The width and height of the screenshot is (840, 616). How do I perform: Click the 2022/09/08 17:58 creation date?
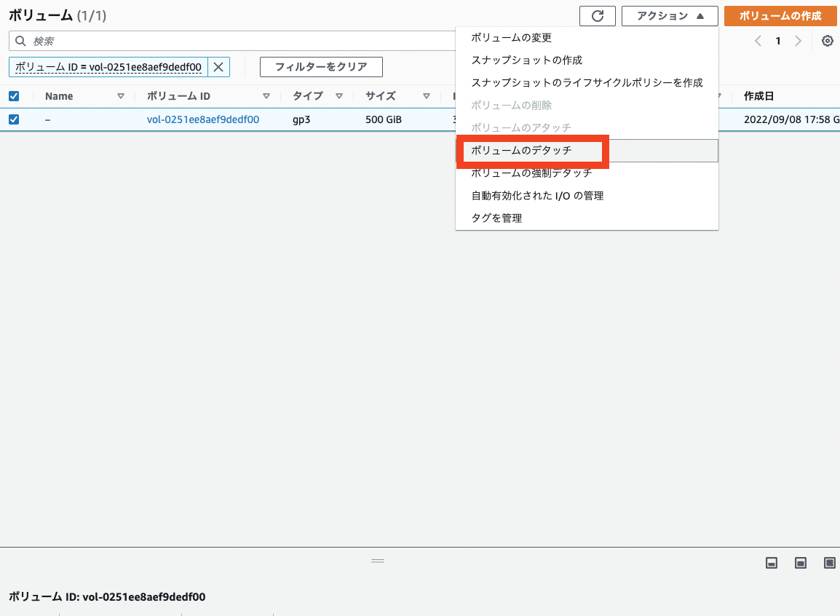point(791,119)
